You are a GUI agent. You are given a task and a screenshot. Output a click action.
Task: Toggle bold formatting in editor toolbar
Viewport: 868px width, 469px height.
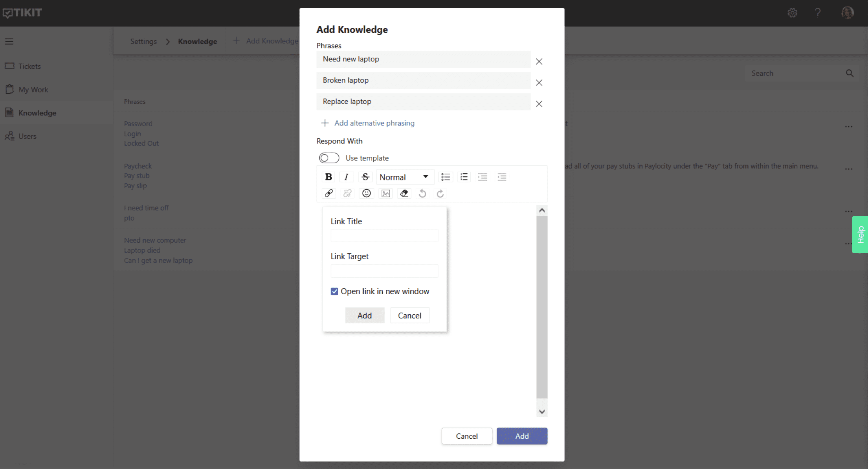coord(329,177)
